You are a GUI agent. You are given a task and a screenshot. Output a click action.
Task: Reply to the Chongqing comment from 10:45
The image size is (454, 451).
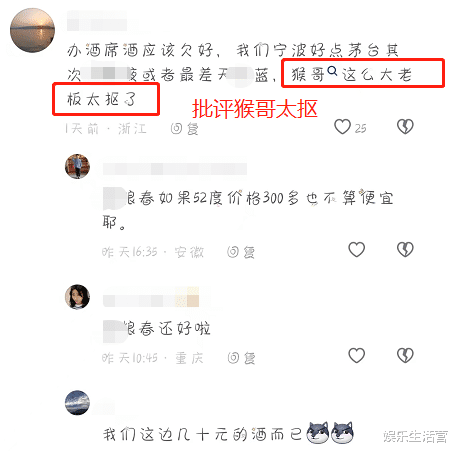tap(241, 358)
